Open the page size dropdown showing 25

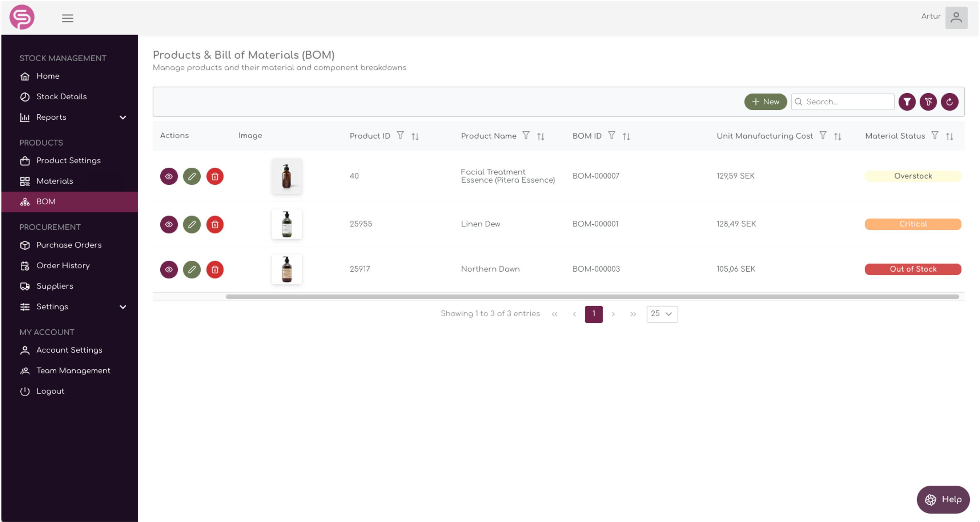pyautogui.click(x=662, y=314)
